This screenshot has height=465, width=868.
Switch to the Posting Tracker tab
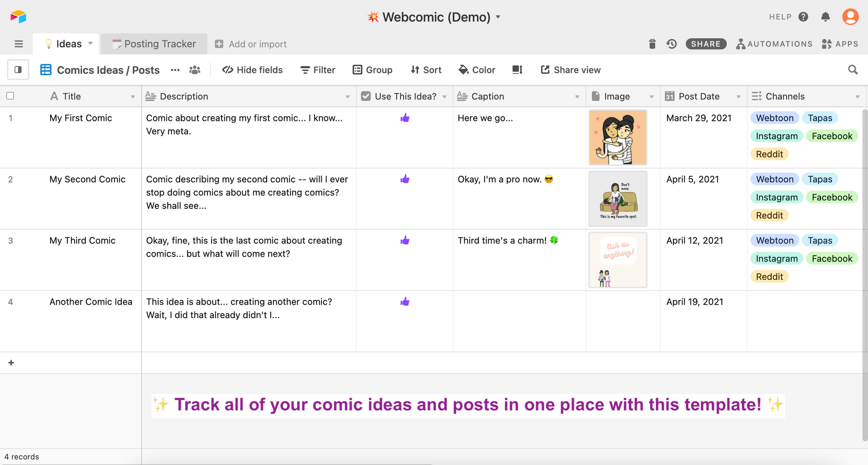[154, 44]
